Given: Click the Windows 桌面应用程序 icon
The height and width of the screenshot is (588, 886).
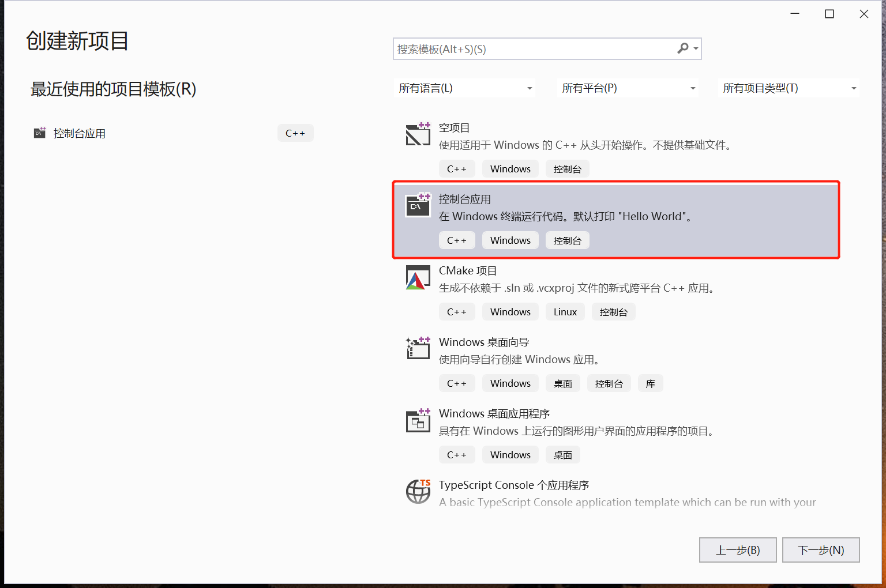Looking at the screenshot, I should (x=418, y=420).
